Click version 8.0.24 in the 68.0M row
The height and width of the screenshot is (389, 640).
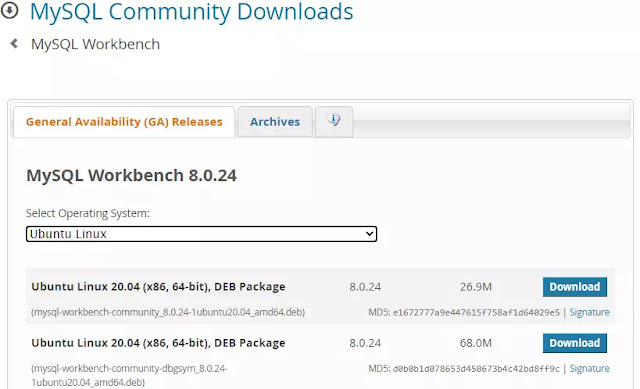[x=365, y=343]
